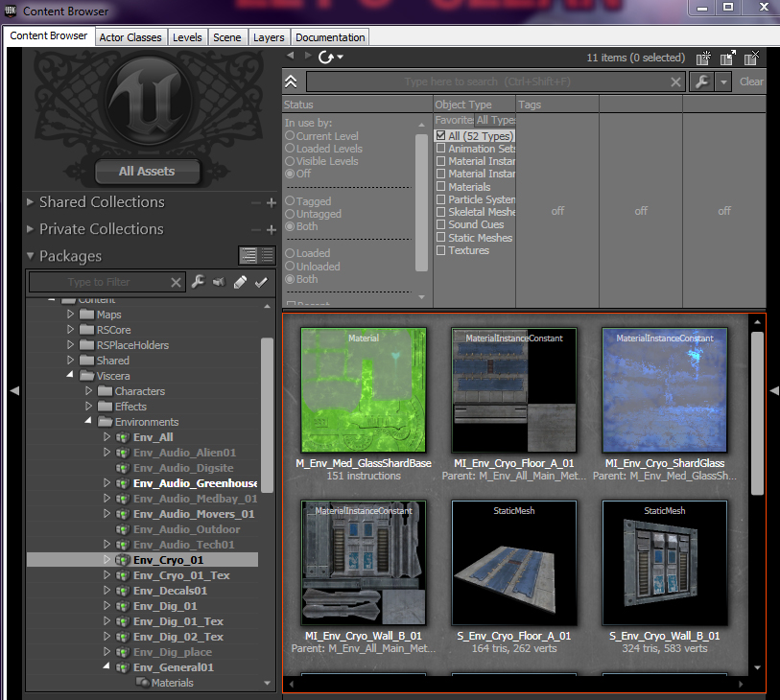Open the search options dropdown arrow

pos(723,82)
